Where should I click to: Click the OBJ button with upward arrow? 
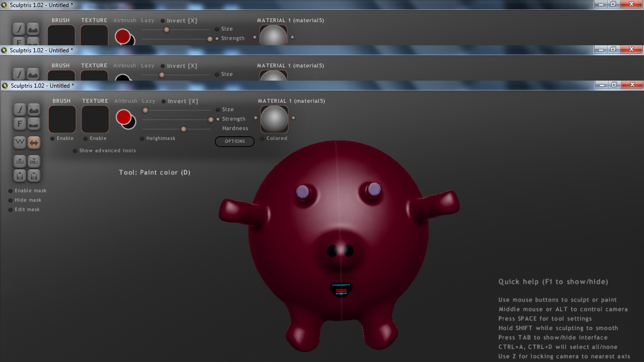tap(20, 161)
